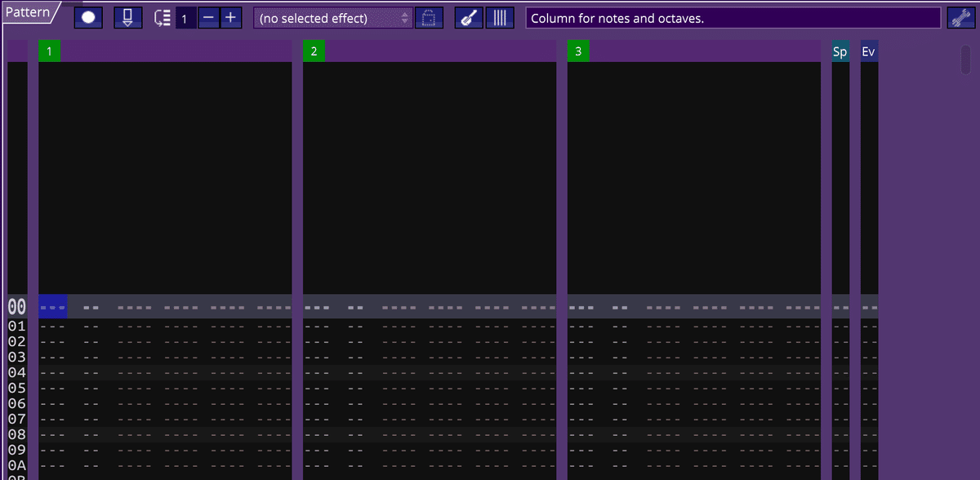
Task: Click row number 0A
Action: click(x=17, y=466)
